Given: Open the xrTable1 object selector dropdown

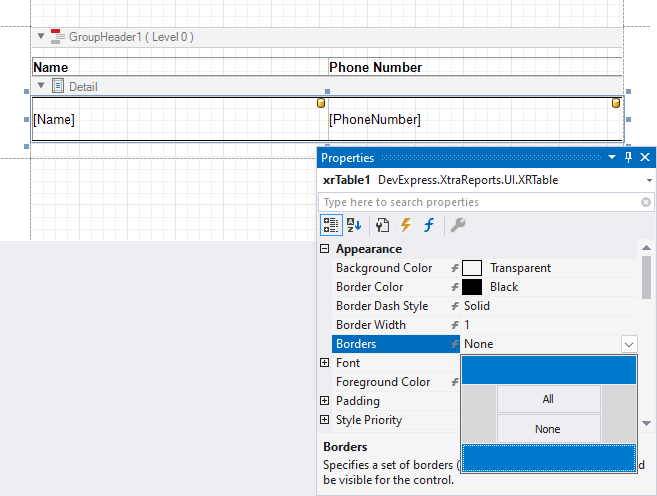Looking at the screenshot, I should (x=649, y=181).
